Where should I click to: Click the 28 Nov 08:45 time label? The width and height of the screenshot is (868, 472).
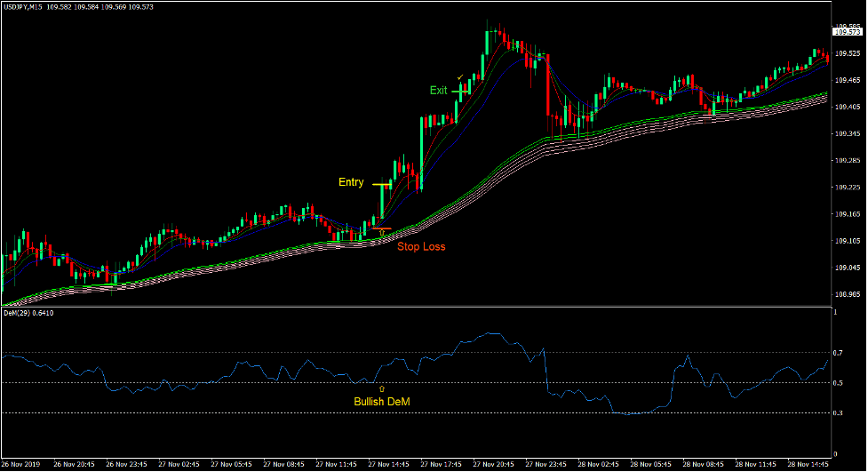click(703, 464)
